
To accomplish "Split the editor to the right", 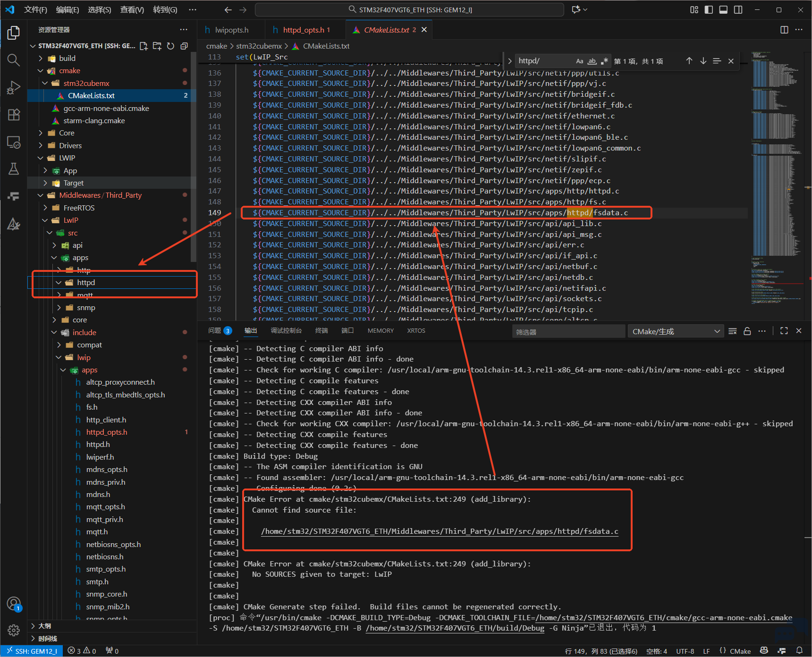I will [784, 30].
